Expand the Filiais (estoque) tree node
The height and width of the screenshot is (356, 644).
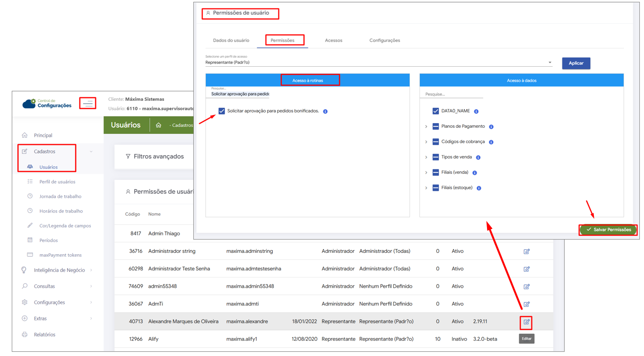[x=426, y=188]
